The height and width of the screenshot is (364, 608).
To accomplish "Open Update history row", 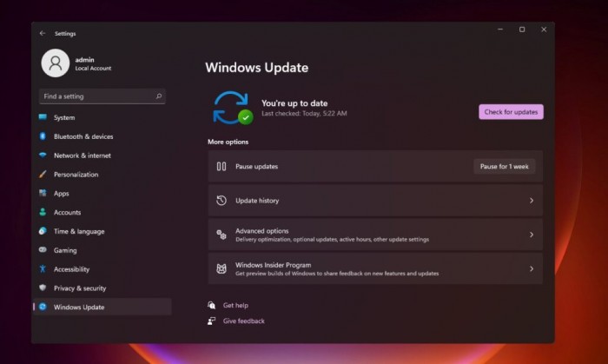I will (375, 201).
